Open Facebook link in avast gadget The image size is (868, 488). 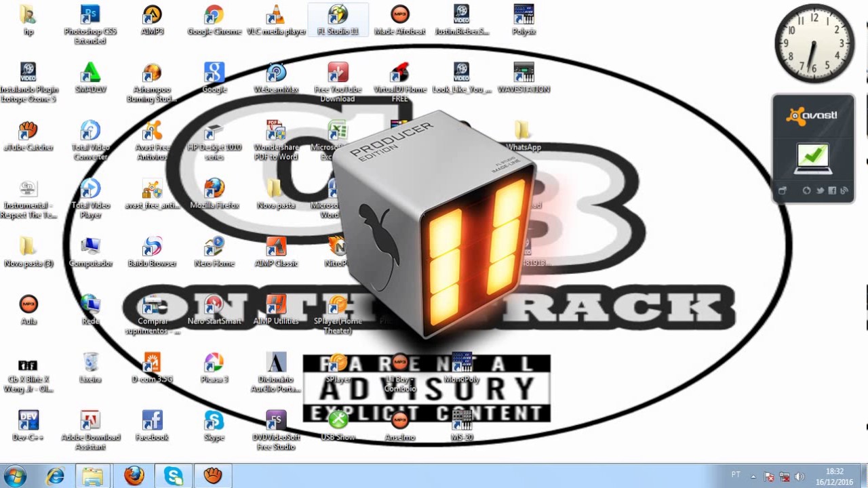coord(832,190)
